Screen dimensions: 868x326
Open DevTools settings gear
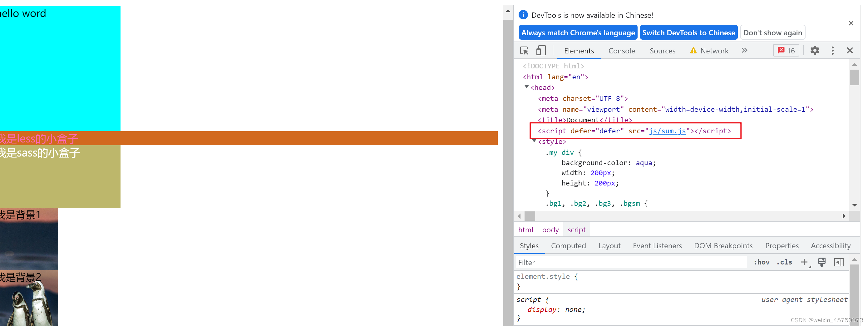click(815, 50)
